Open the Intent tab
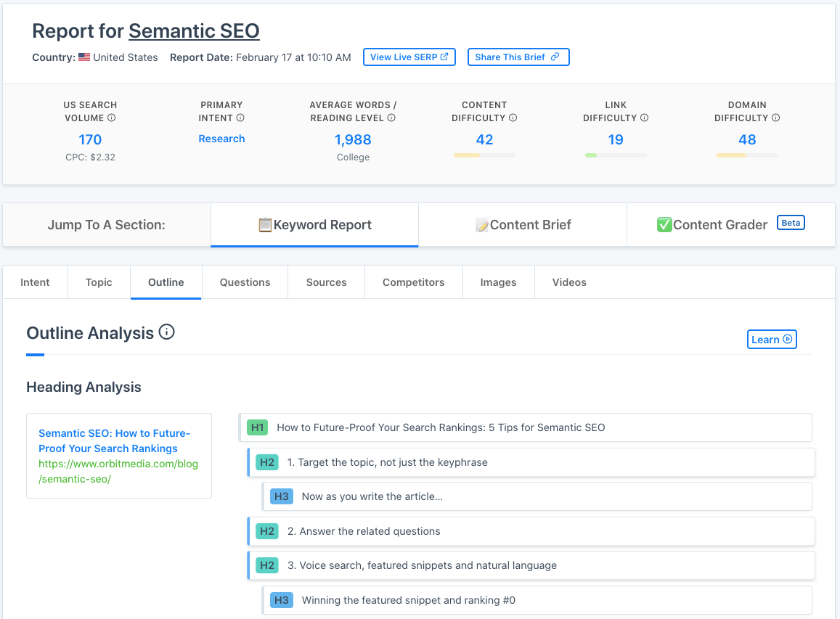This screenshot has width=840, height=619. point(35,282)
